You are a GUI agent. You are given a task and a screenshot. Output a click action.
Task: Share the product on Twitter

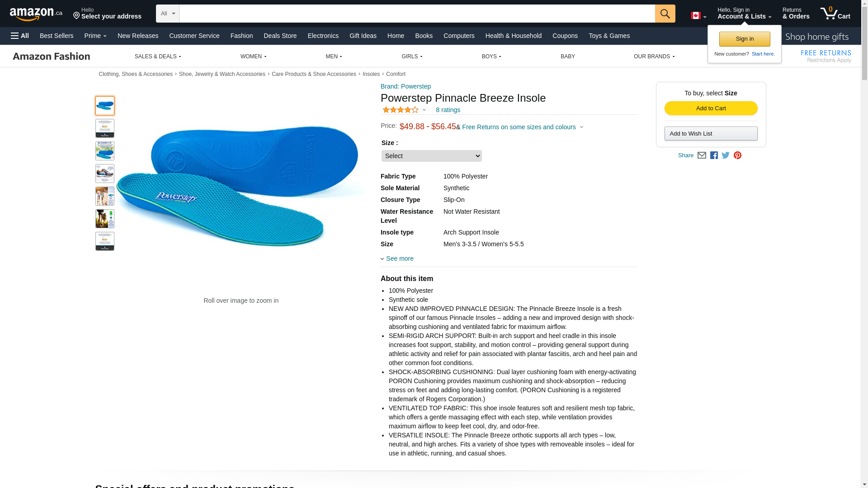click(x=726, y=155)
